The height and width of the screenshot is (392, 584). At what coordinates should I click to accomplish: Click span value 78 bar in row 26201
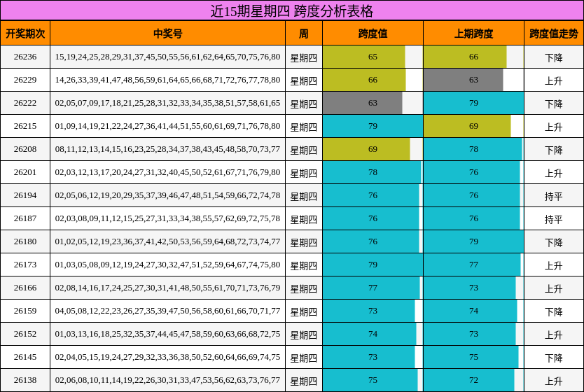pyautogui.click(x=372, y=172)
